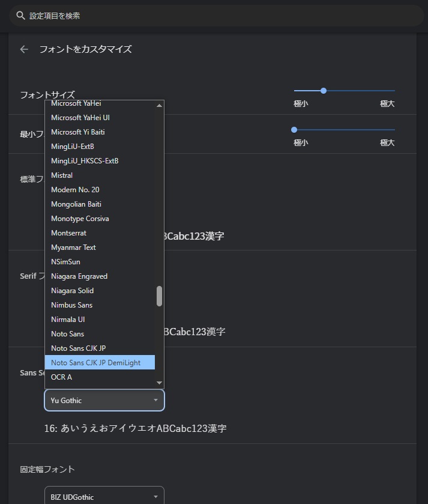Click the dropdown list scroll up arrow

click(159, 106)
